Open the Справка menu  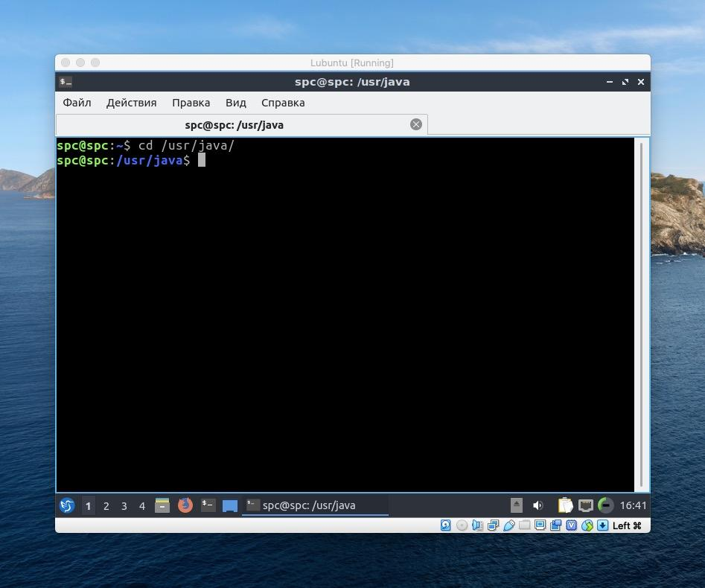pyautogui.click(x=283, y=103)
